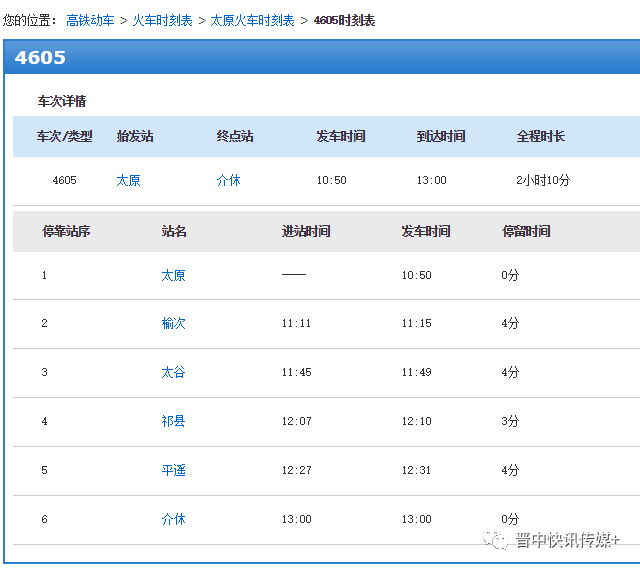
Task: Click the 晋中快讯传媒 watermark text
Action: [567, 540]
